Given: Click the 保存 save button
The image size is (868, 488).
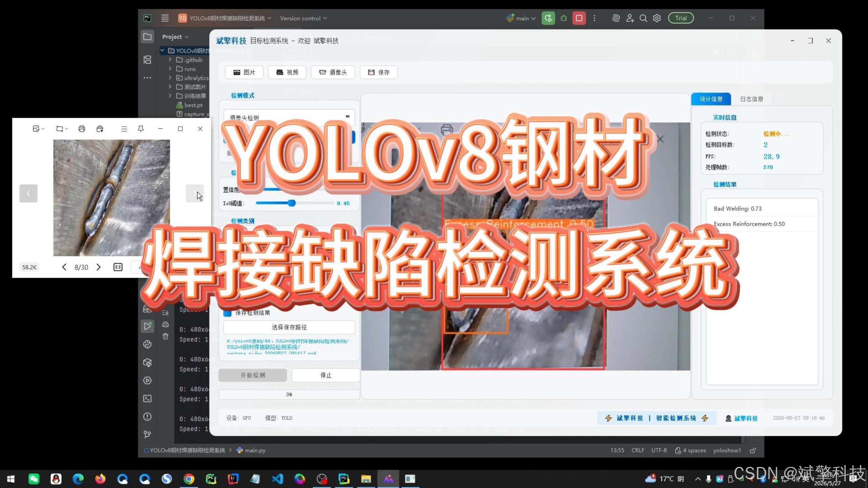Looking at the screenshot, I should (x=379, y=72).
